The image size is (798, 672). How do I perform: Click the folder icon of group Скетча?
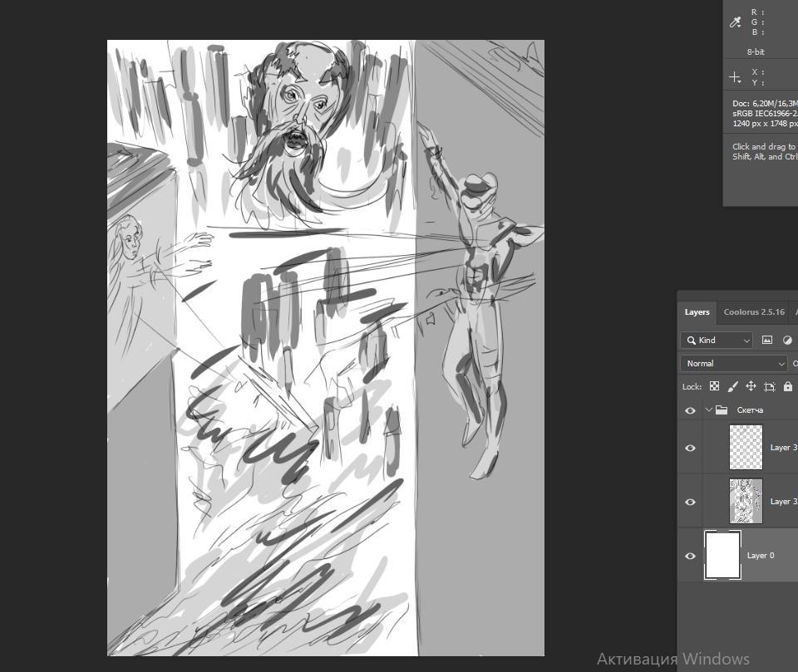722,410
